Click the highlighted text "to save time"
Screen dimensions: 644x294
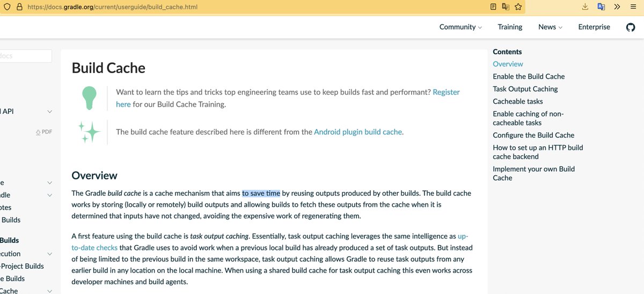[261, 193]
